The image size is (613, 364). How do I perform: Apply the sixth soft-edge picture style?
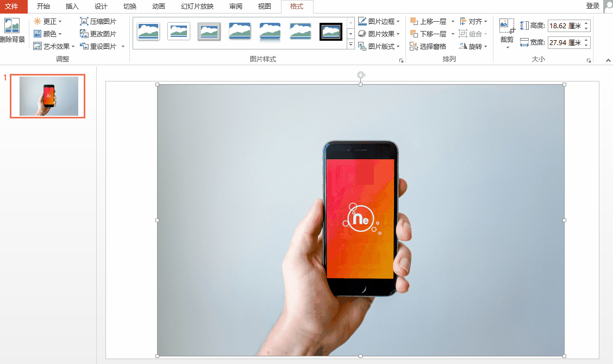coord(301,32)
